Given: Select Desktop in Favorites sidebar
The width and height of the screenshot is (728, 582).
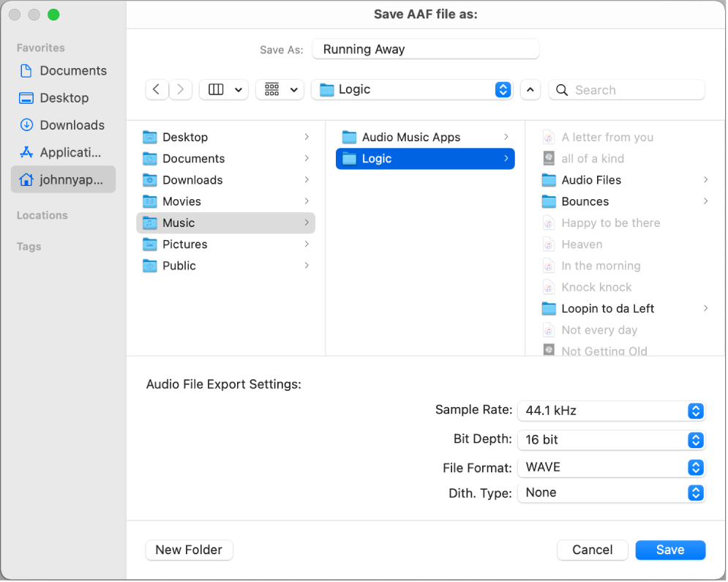Looking at the screenshot, I should tap(64, 98).
